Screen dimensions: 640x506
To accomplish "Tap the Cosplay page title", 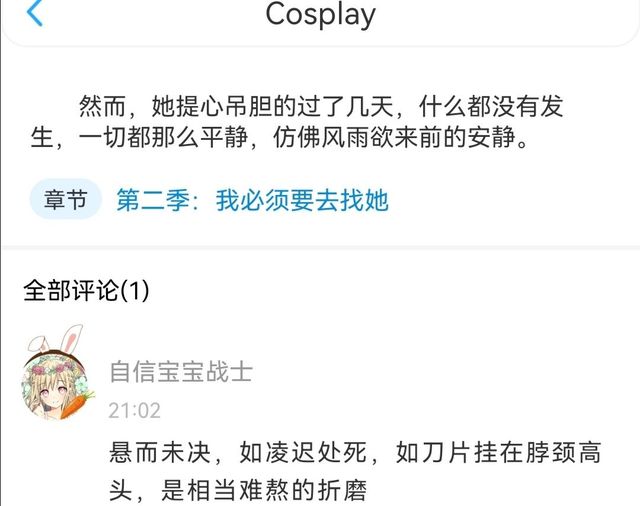I will pos(320,15).
